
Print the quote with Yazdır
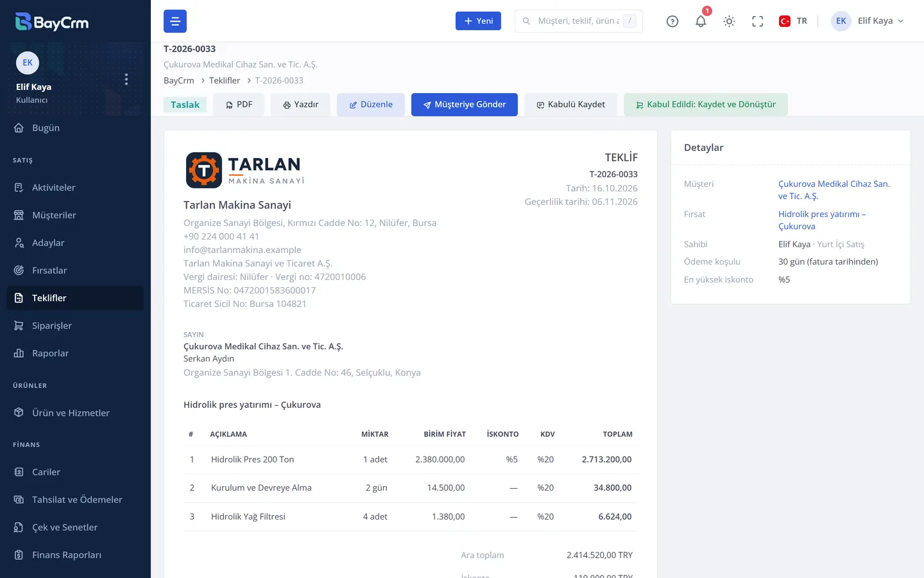pos(300,105)
